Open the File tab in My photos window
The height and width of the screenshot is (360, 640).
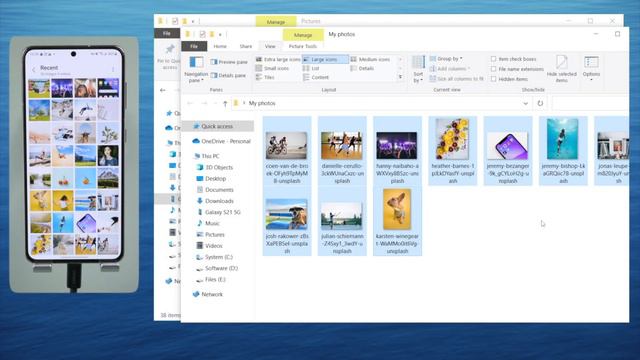tap(194, 47)
